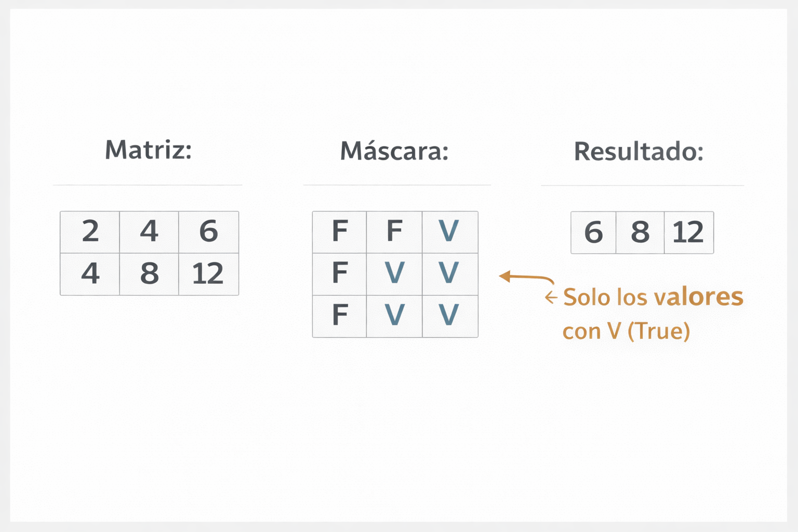Click the 12 cell in the Resultado row
Screen dimensions: 798x532
pos(688,232)
